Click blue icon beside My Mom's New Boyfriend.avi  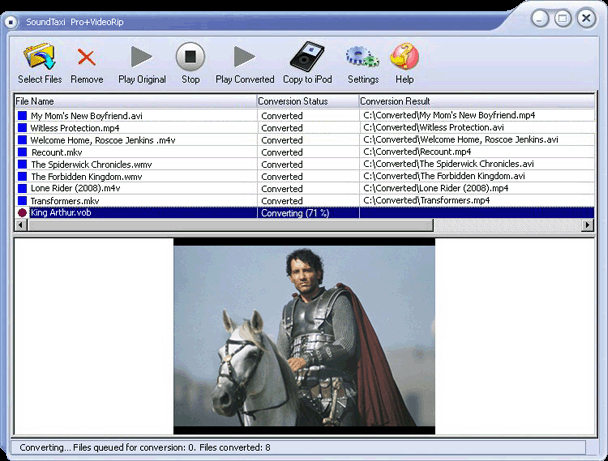[22, 116]
